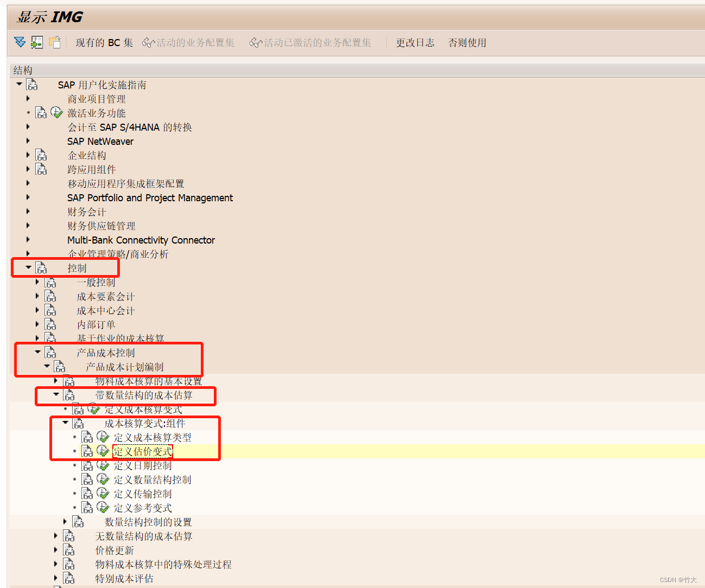Open documentation icon for 跨应用组件
Image resolution: width=705 pixels, height=588 pixels.
click(41, 169)
